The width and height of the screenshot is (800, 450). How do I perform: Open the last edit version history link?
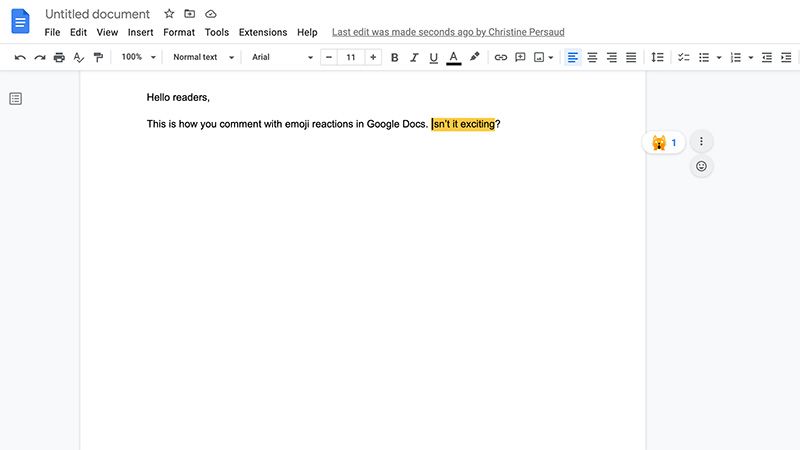(448, 32)
